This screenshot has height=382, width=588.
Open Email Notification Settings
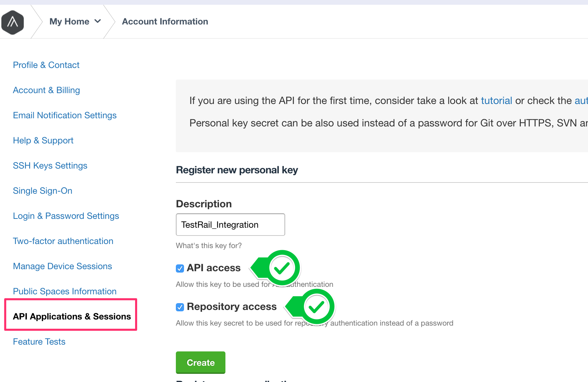click(65, 115)
